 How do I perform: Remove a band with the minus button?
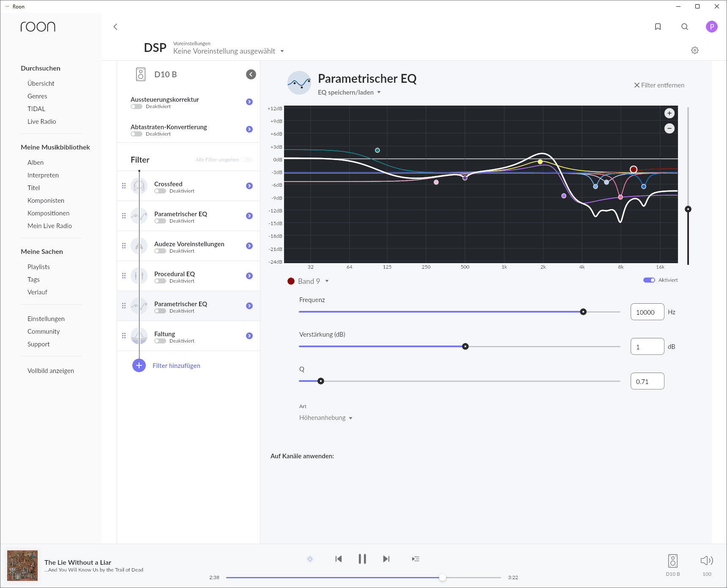pyautogui.click(x=670, y=128)
